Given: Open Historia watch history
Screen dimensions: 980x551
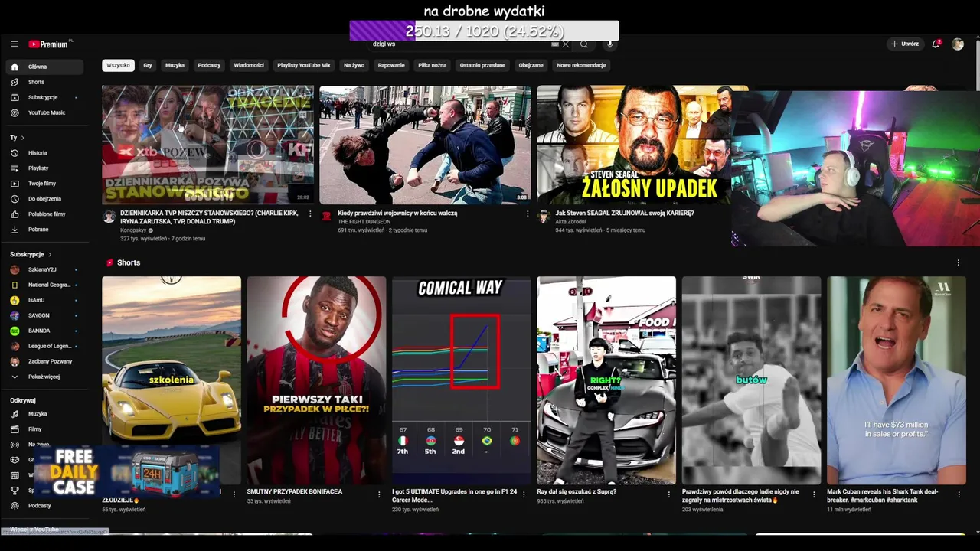Looking at the screenshot, I should (44, 153).
